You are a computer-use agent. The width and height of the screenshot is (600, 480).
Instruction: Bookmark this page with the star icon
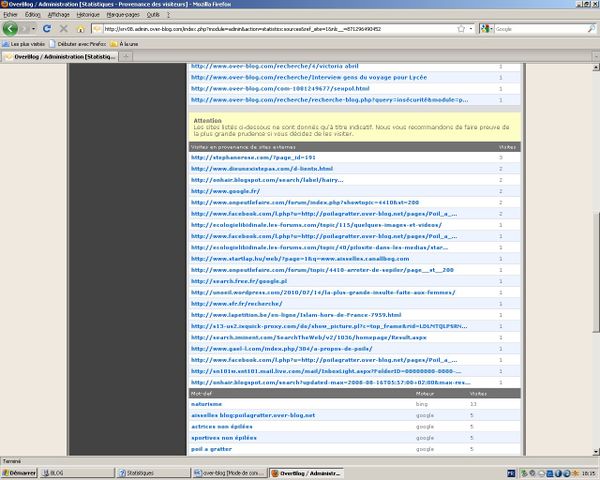[x=461, y=29]
